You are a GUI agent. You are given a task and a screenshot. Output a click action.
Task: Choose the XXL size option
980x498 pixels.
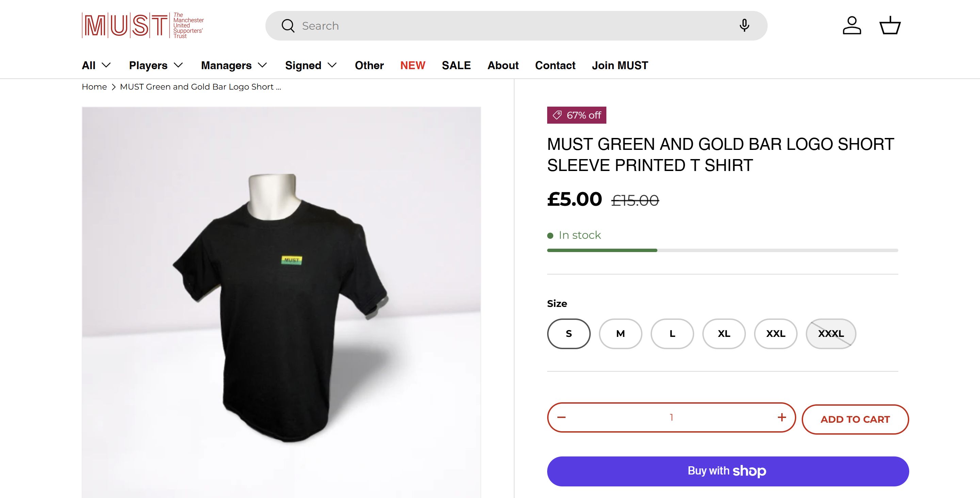[776, 333]
